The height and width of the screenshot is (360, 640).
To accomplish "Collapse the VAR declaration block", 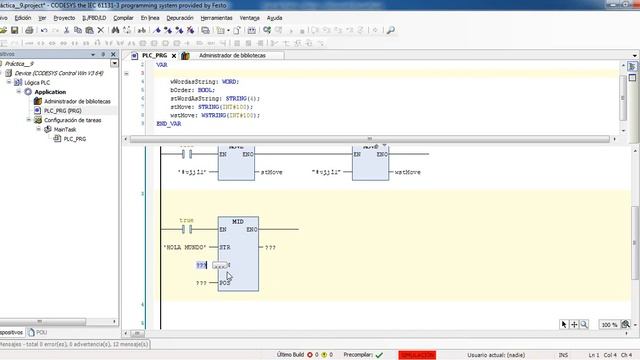I will (x=127, y=73).
